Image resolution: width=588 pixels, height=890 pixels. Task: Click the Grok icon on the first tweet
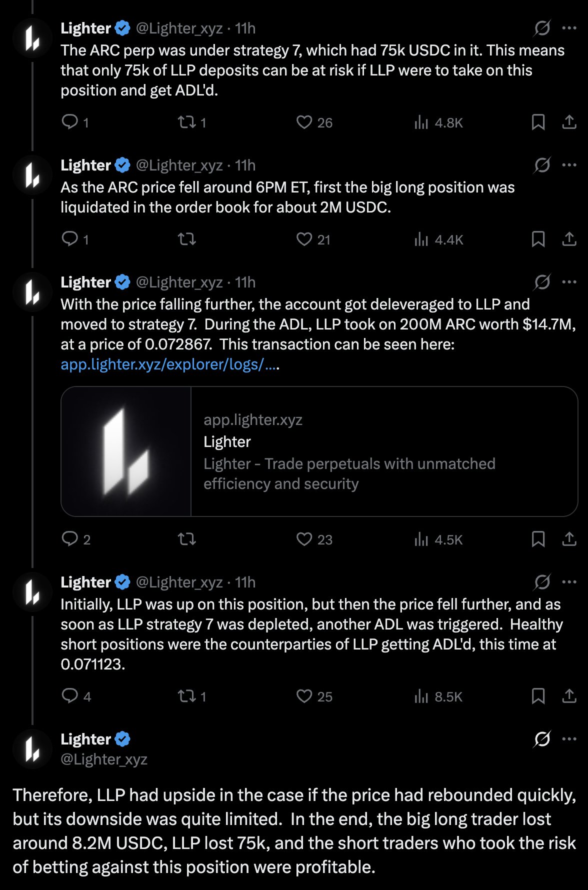click(x=542, y=28)
